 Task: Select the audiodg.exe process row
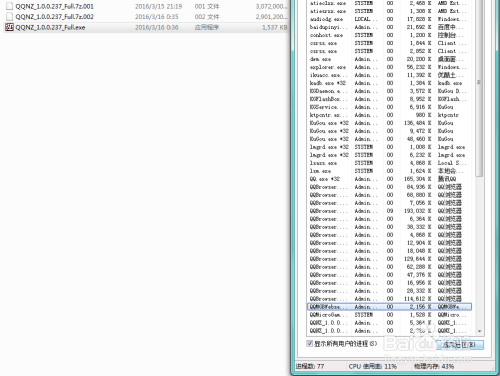click(389, 19)
